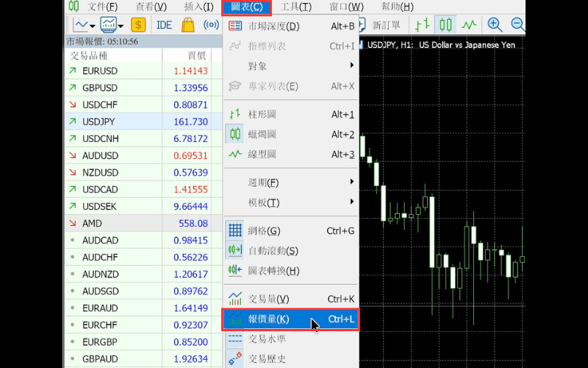Click the MetaTrader app logo icon
588x368 pixels.
[74, 7]
